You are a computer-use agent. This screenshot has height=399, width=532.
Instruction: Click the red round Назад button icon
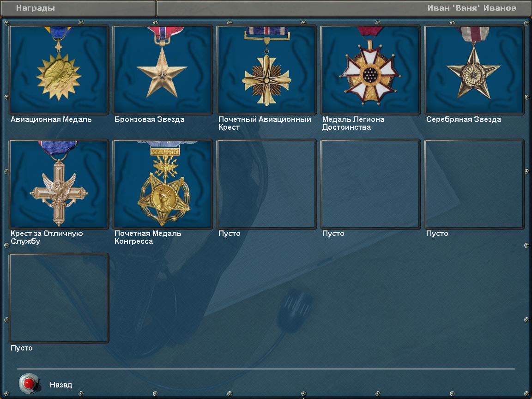29,384
